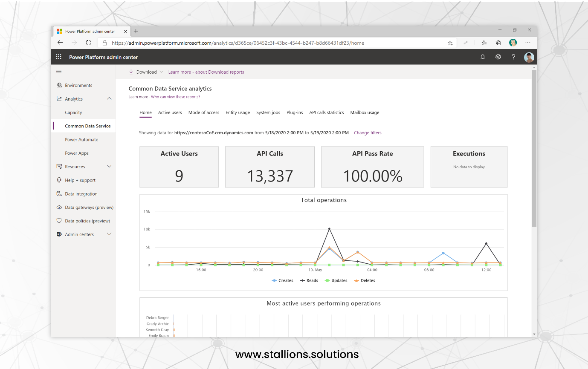Click Kenneth Gray in most active users
The width and height of the screenshot is (588, 369).
coord(157,330)
